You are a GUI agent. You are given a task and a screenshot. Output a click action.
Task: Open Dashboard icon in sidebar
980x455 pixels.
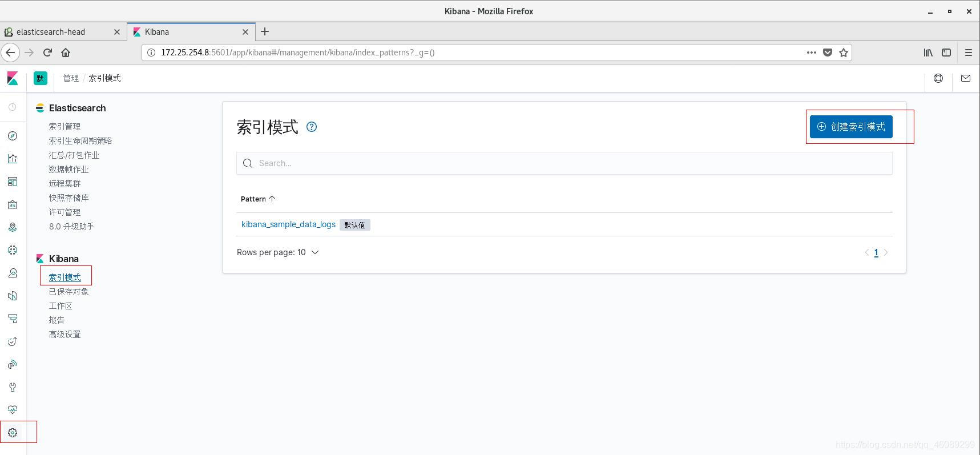tap(13, 182)
